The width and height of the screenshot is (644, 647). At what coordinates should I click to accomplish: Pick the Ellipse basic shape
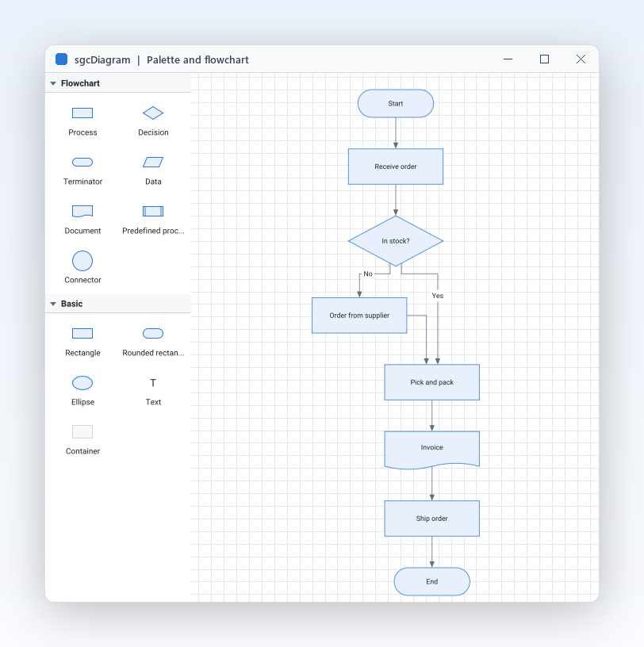pos(82,383)
